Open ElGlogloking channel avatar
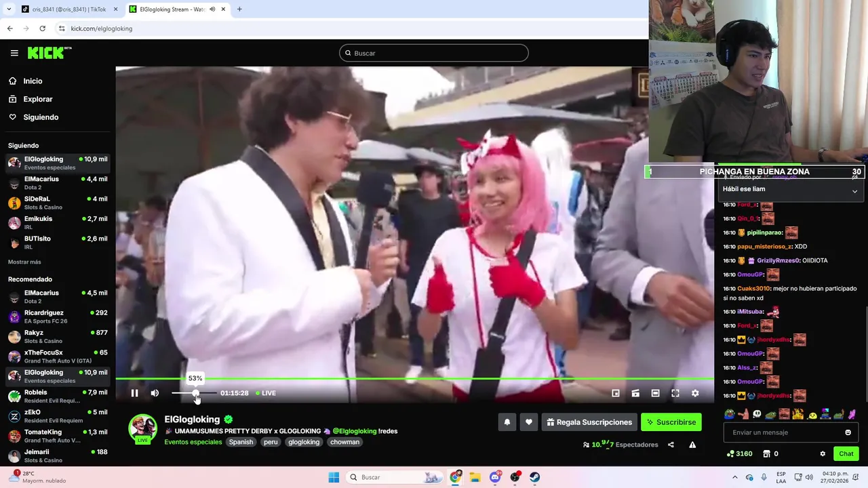The height and width of the screenshot is (488, 868). (142, 428)
